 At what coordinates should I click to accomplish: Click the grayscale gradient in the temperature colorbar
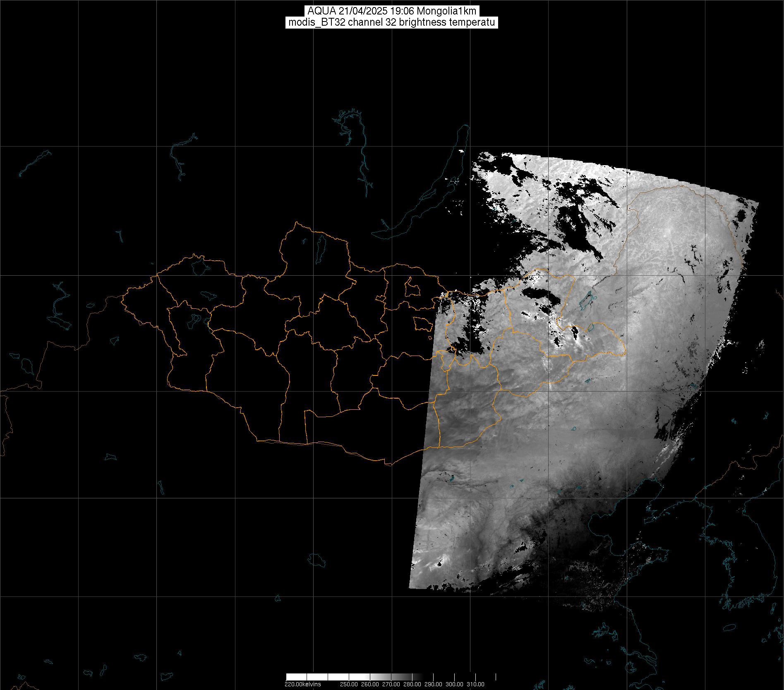coord(391,677)
